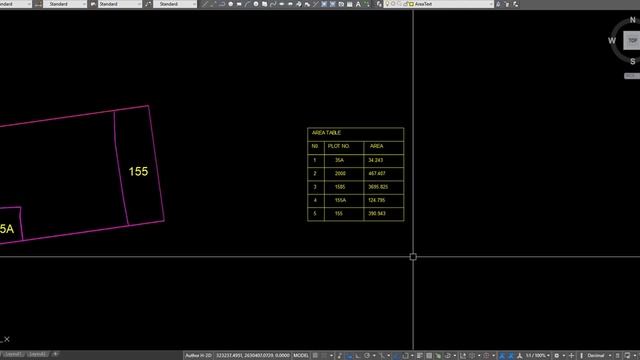Click the Table tool icon
This screenshot has height=360, width=640.
pos(350,4)
